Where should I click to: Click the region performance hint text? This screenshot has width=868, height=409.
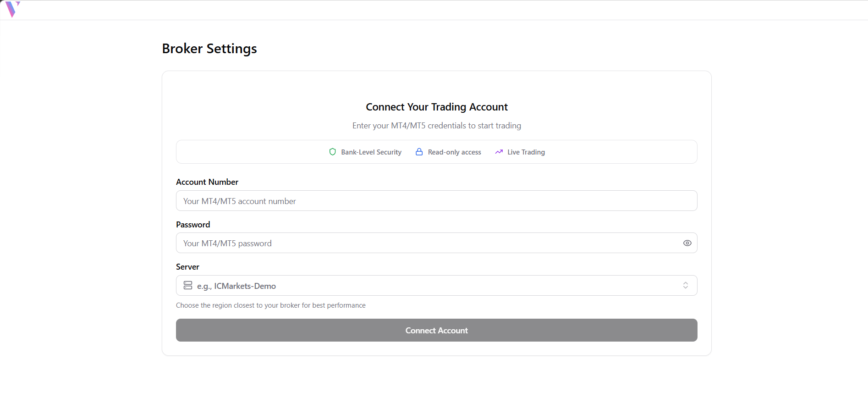pos(270,305)
